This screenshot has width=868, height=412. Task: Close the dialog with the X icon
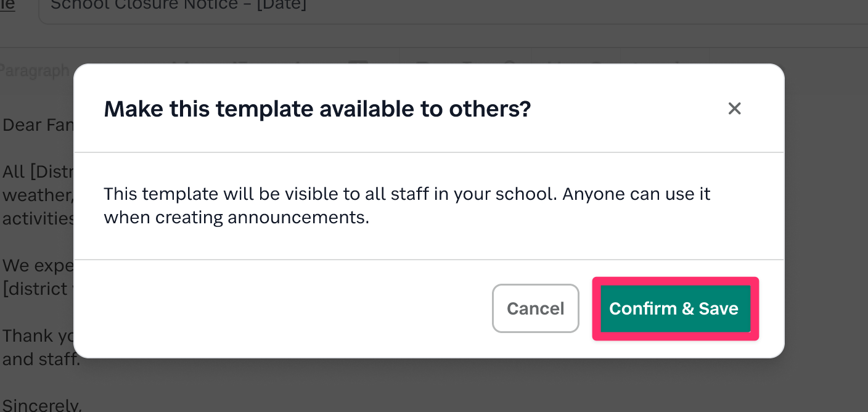(734, 109)
